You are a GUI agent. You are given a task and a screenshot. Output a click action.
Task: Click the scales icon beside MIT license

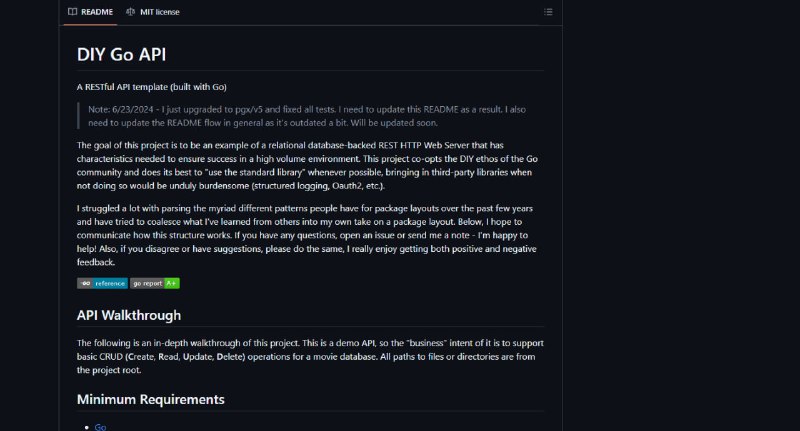[x=131, y=12]
